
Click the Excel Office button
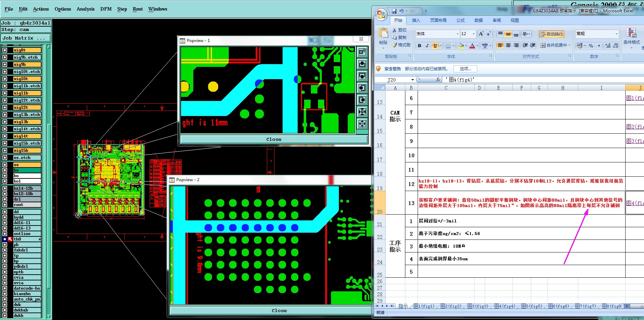381,15
